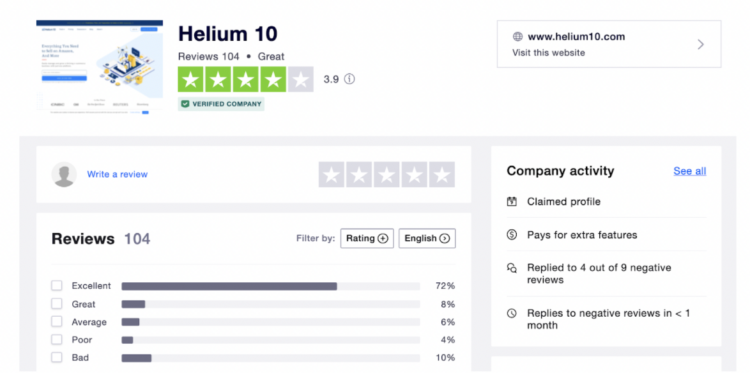Image resolution: width=750 pixels, height=373 pixels.
Task: Click the info icon beside 3.9 rating
Action: point(350,79)
